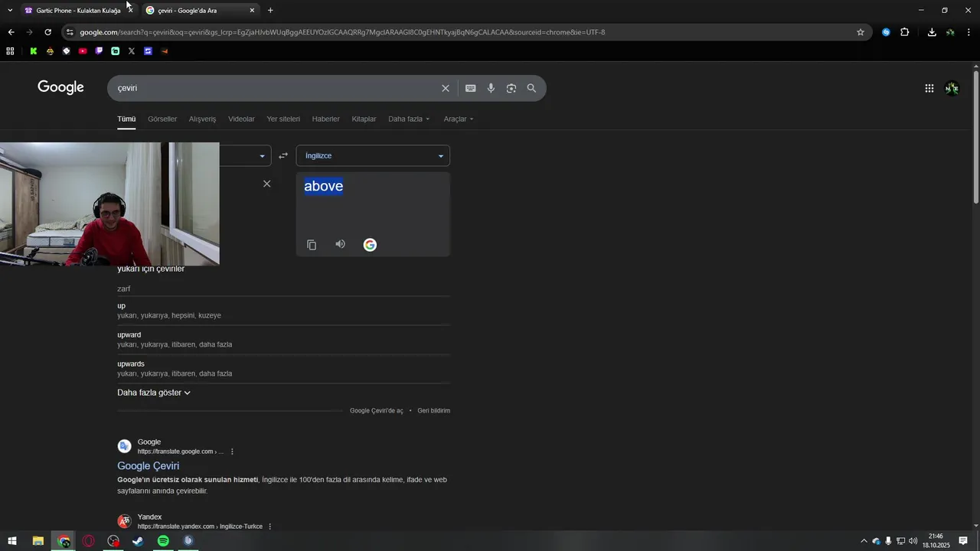Screen dimensions: 980x551
Task: Open the source language dropdown arrow
Action: [262, 156]
